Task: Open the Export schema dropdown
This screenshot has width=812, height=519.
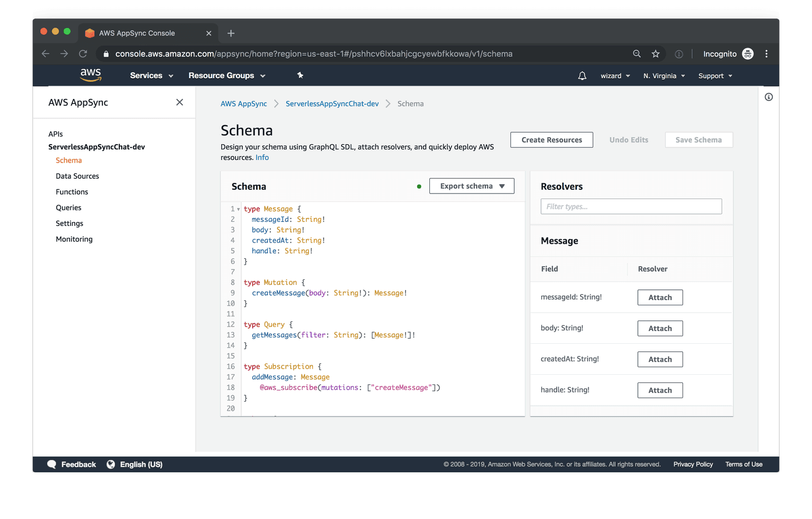Action: [471, 186]
